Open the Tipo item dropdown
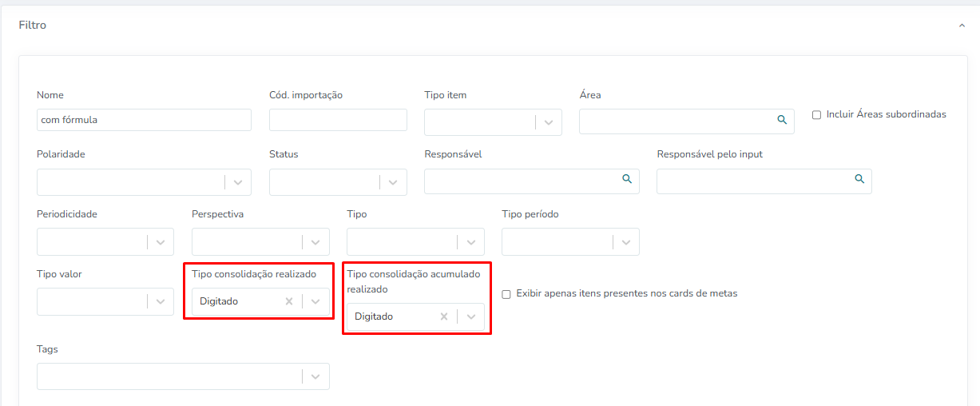The width and height of the screenshot is (980, 406). click(549, 122)
